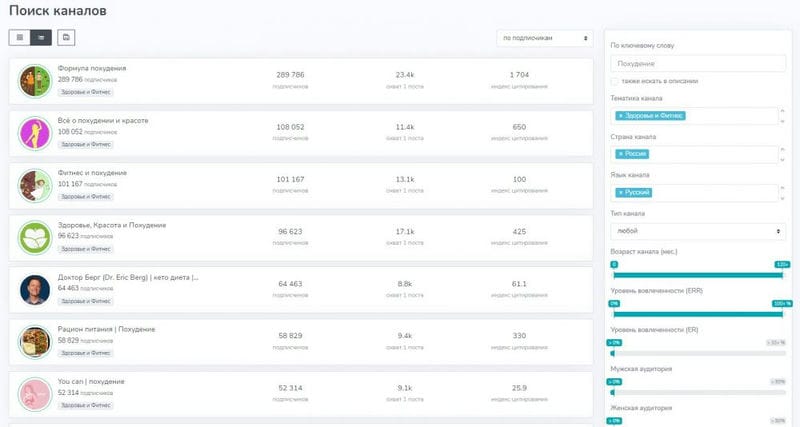Click the Тематика канала tag field
The height and width of the screenshot is (427, 800).
coord(694,116)
